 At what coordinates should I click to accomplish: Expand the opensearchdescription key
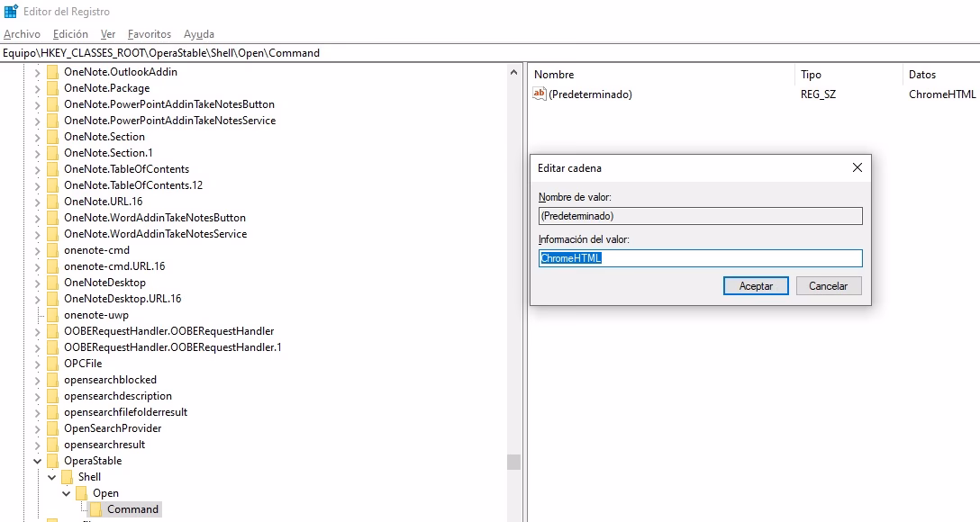coord(37,397)
